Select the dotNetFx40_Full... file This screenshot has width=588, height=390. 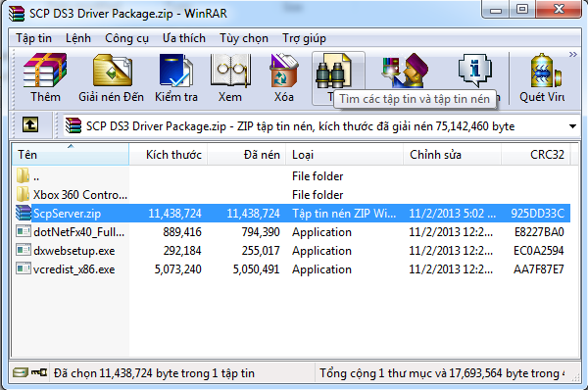(x=292, y=232)
